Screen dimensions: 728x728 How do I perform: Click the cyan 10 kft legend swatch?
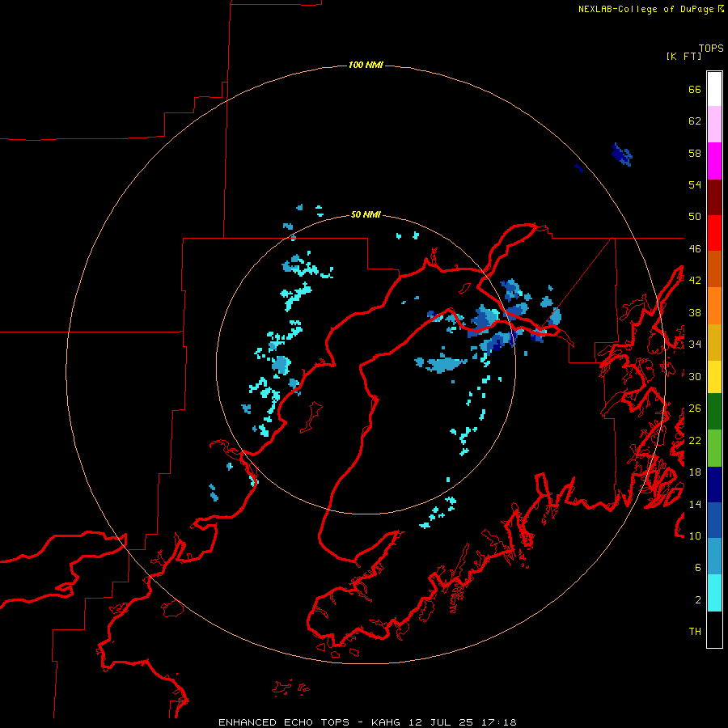click(714, 593)
